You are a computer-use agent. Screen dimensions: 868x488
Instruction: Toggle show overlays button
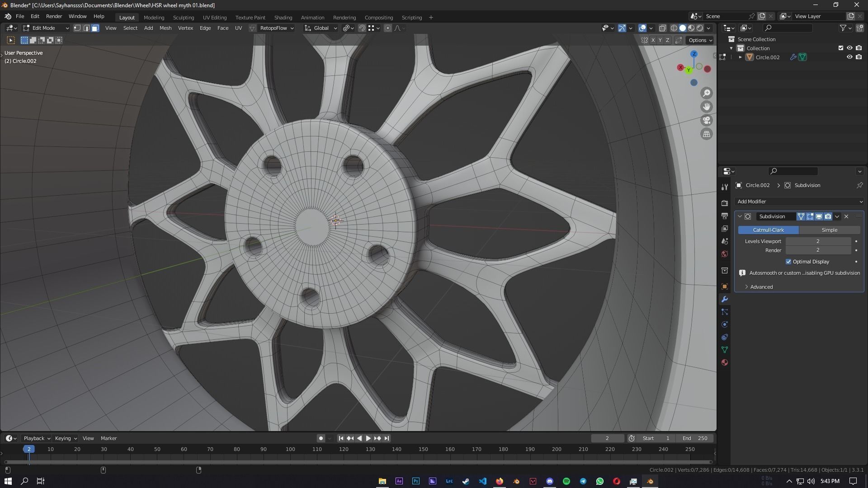(x=642, y=28)
